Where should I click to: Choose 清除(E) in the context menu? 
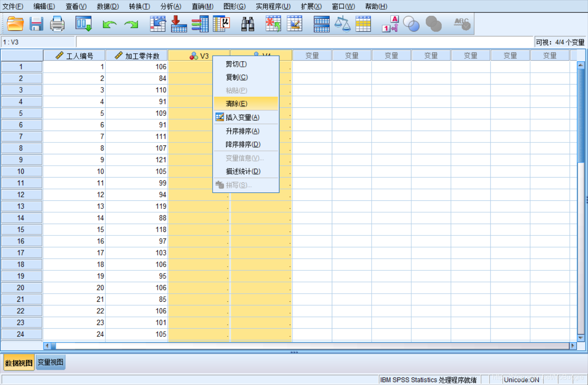point(246,104)
